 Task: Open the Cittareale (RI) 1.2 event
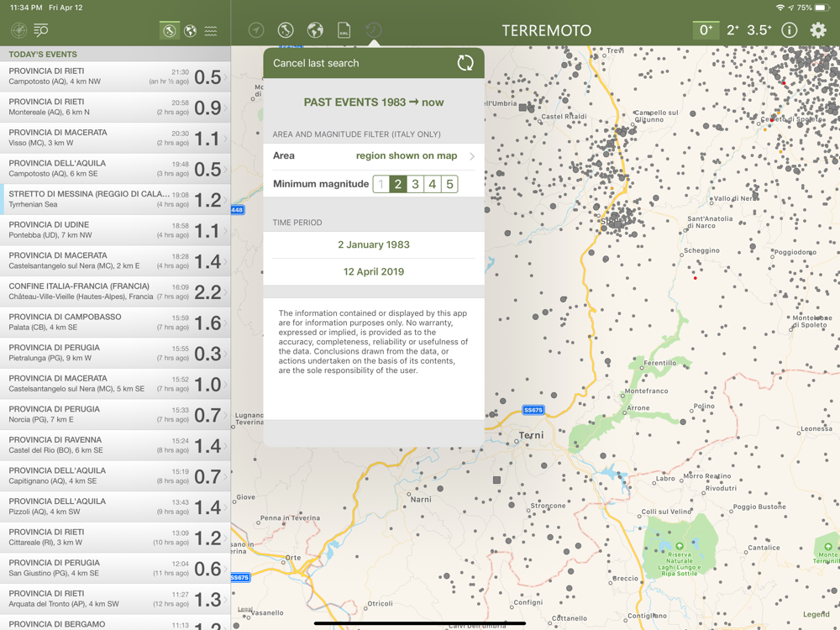[115, 538]
